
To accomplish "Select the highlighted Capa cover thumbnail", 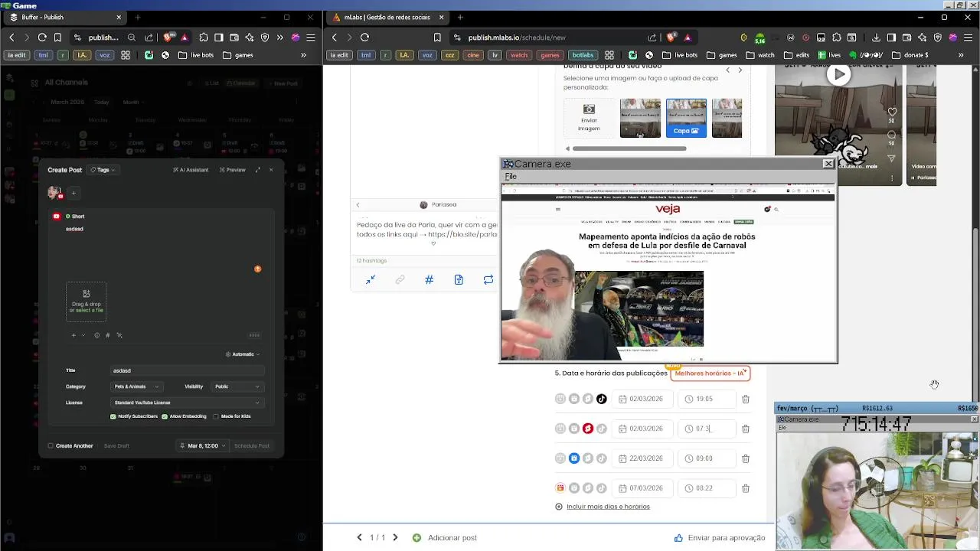I will (x=686, y=118).
